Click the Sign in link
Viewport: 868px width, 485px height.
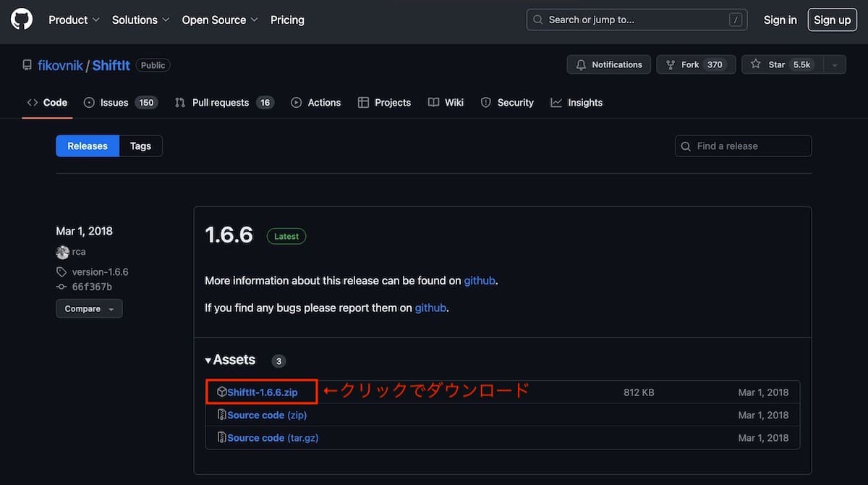780,20
